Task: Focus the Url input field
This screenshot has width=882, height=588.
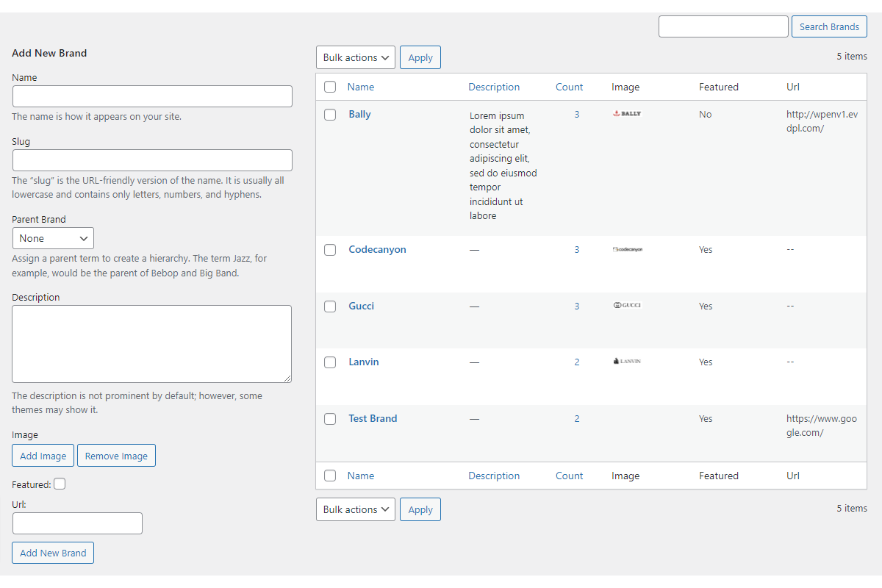Action: (x=77, y=523)
